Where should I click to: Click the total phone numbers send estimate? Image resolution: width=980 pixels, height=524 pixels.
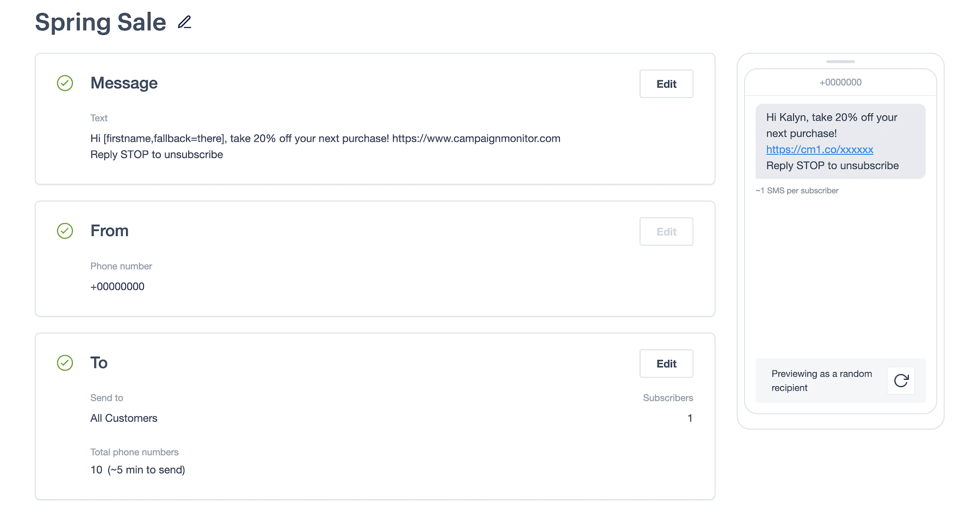tap(138, 470)
